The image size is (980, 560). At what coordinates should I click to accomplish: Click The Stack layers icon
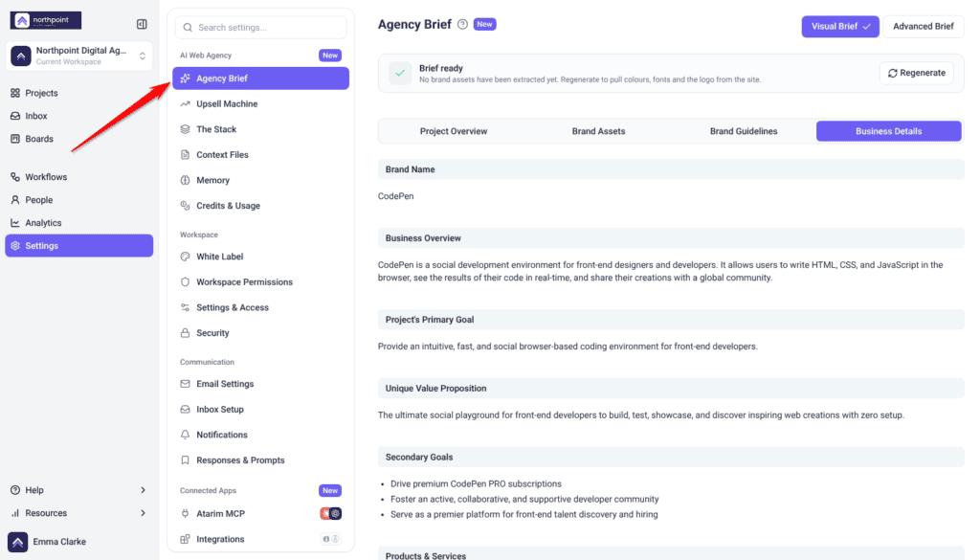[185, 129]
